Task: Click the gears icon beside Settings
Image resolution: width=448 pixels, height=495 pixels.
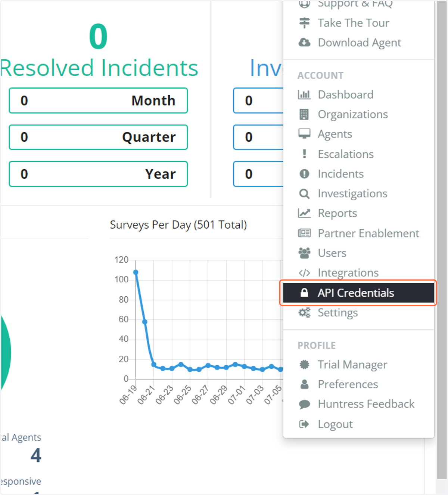Action: coord(304,312)
